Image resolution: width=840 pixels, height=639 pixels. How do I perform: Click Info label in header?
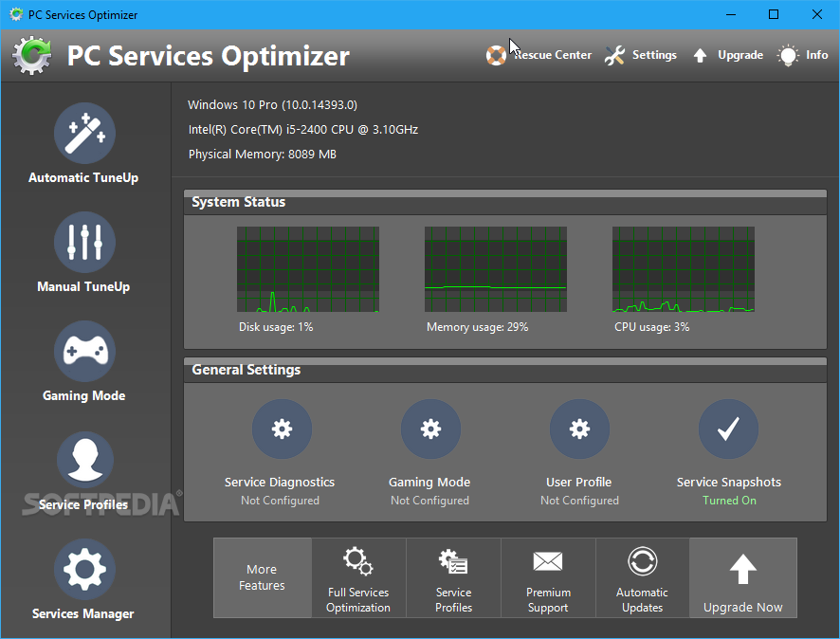pos(817,55)
